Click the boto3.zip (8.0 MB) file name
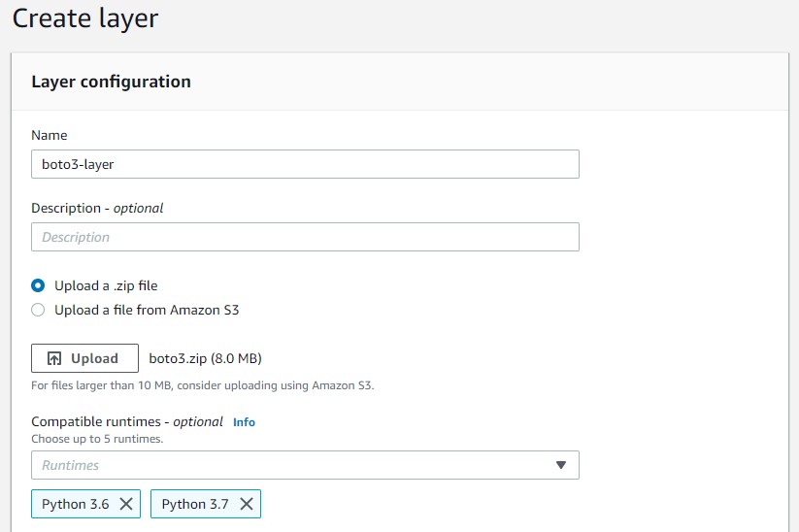799x532 pixels. 205,358
